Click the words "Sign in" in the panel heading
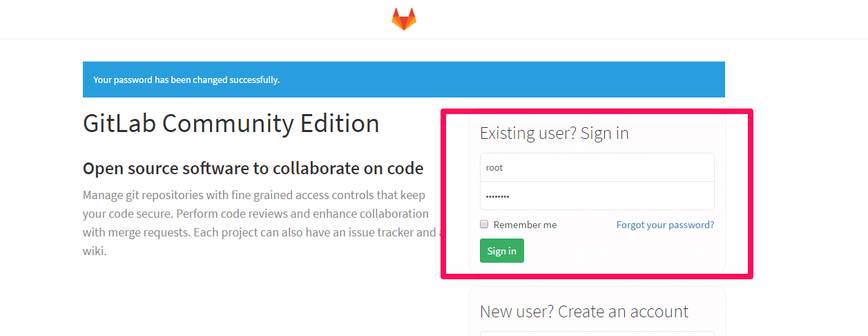Image resolution: width=868 pixels, height=336 pixels. tap(604, 133)
